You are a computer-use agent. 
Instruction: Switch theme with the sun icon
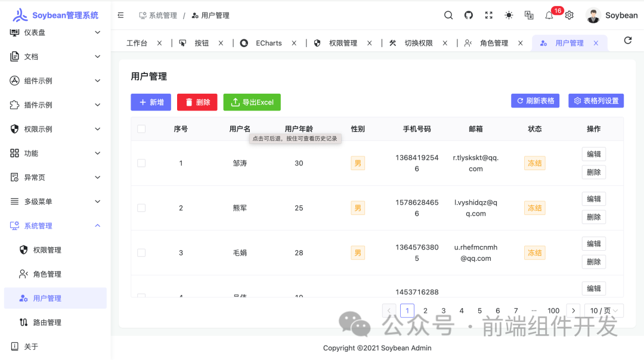509,15
